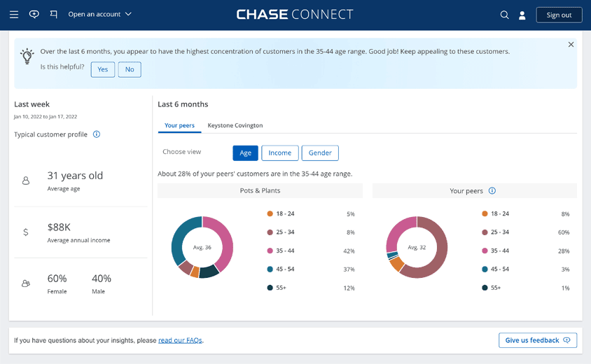
Task: Click the Chase Connect logo
Action: point(295,14)
